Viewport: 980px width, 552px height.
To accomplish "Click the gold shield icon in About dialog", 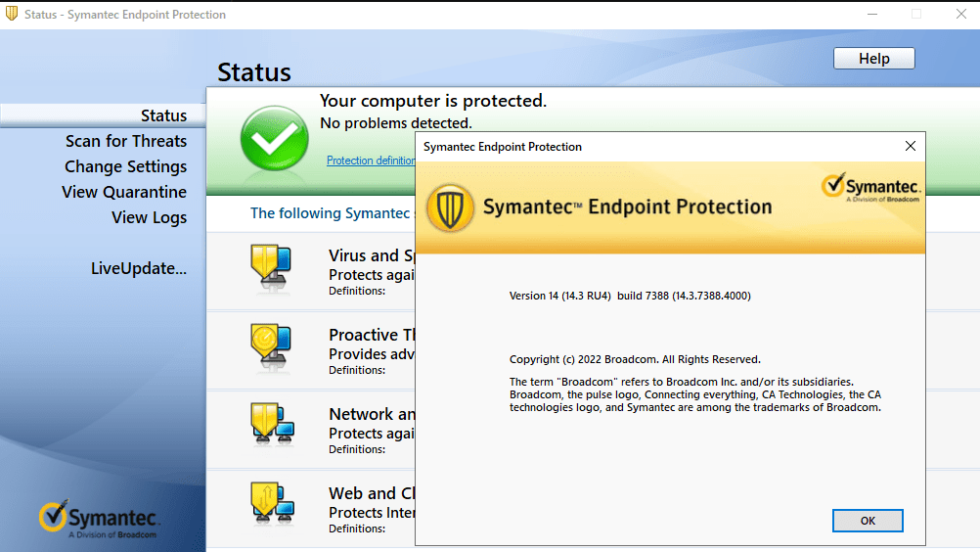I will coord(450,208).
